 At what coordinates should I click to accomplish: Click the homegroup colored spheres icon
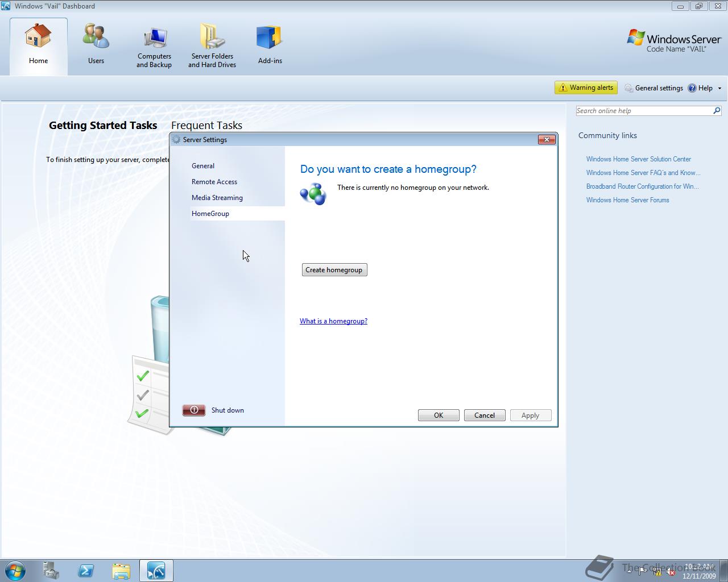point(313,194)
